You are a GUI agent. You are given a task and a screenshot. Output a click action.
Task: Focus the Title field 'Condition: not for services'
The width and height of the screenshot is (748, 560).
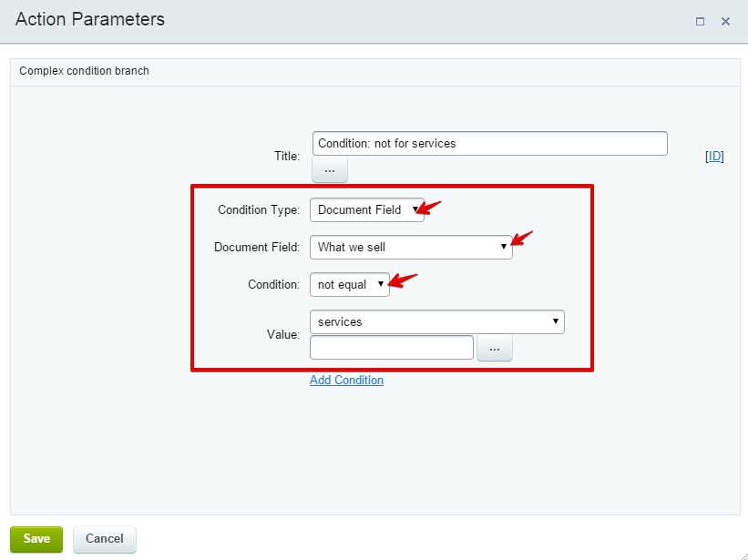[490, 144]
